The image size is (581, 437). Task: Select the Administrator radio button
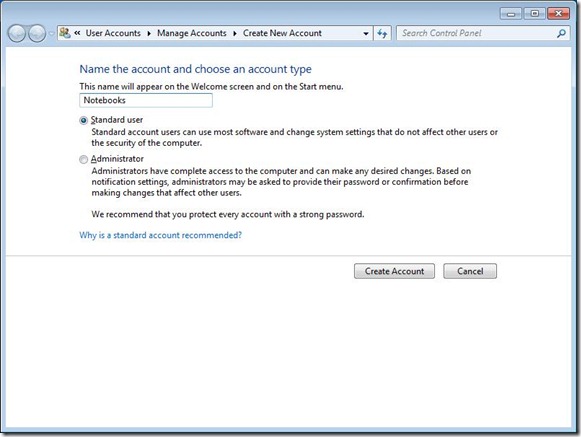coord(84,159)
